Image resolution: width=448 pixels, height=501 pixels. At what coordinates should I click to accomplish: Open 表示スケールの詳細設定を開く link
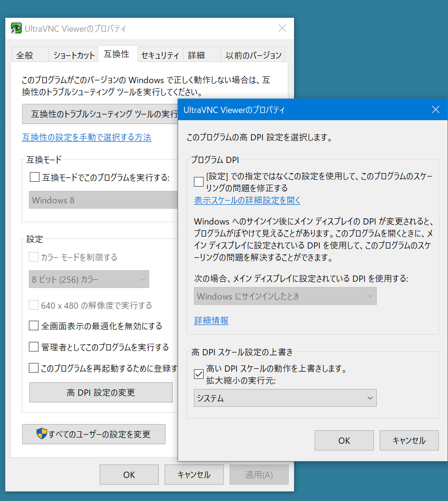tap(247, 200)
